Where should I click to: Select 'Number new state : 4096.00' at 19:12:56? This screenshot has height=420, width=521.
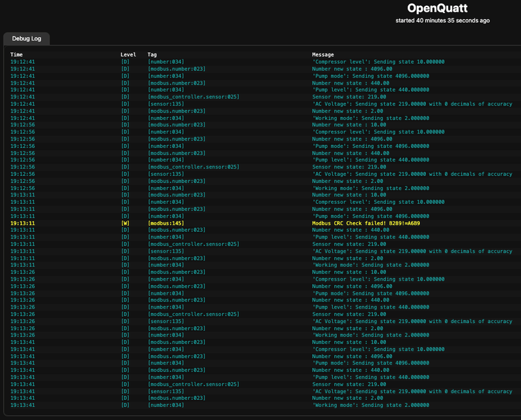[x=352, y=139]
